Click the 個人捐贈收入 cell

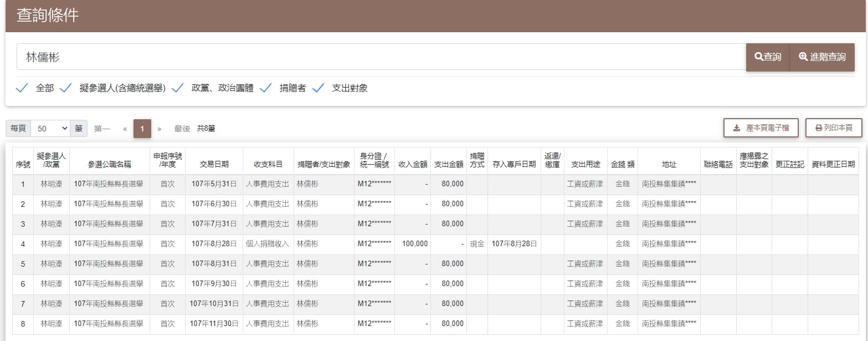(269, 244)
